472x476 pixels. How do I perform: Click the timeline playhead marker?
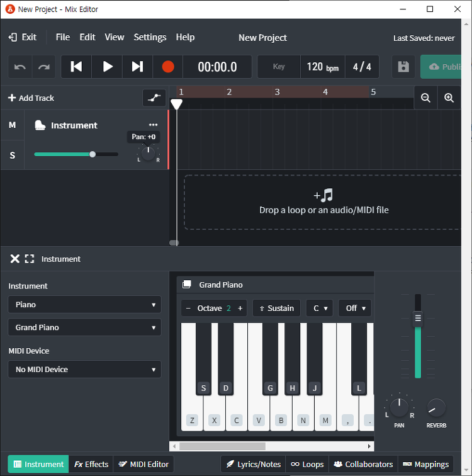(176, 104)
